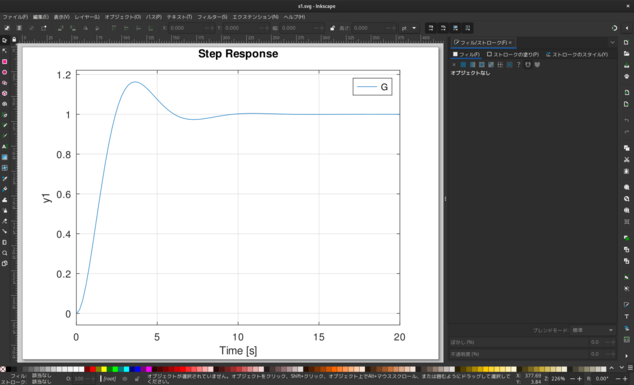Click the unset paint question mark
Image resolution: width=634 pixels, height=385 pixels.
(518, 65)
